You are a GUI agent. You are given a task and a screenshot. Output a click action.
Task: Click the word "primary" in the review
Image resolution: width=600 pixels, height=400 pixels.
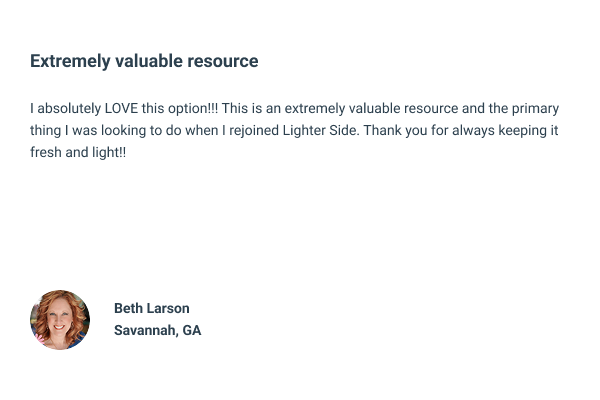point(535,109)
